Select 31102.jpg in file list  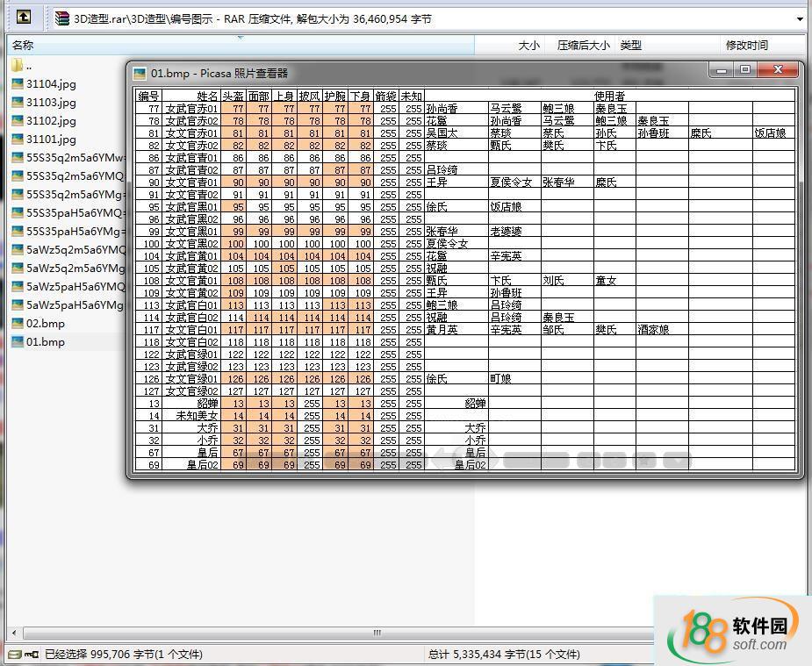coord(51,121)
